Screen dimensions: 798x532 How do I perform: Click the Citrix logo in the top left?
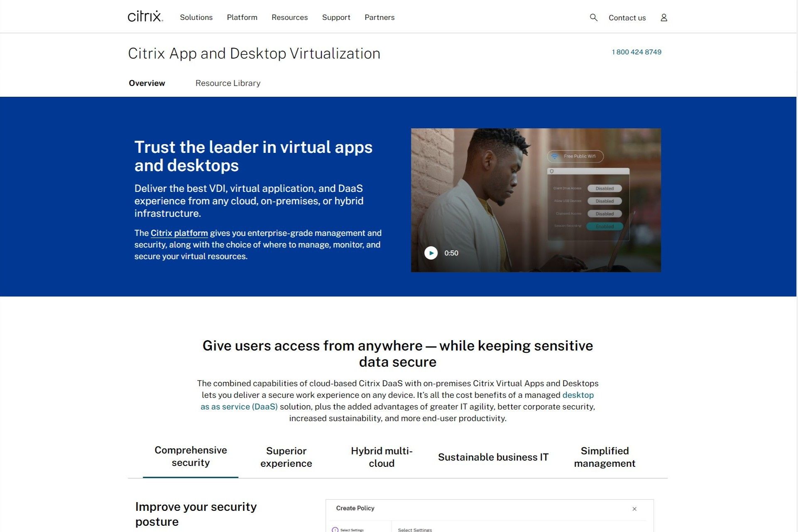[145, 16]
